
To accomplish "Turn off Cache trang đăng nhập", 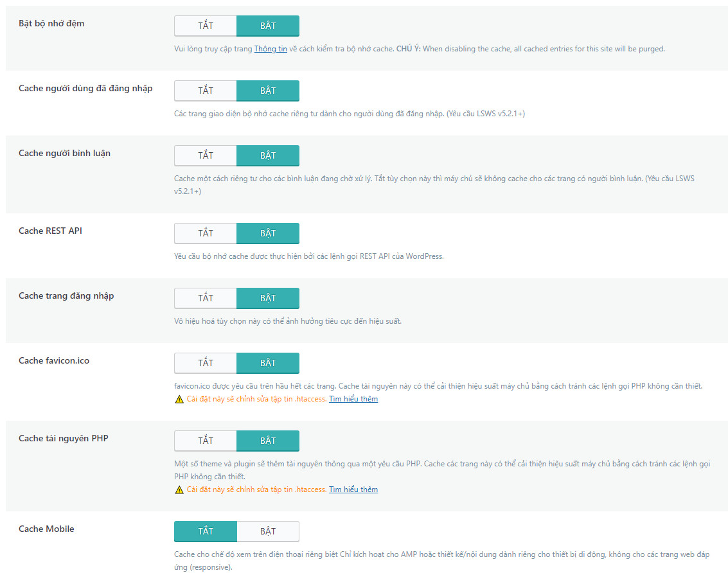I will [206, 298].
